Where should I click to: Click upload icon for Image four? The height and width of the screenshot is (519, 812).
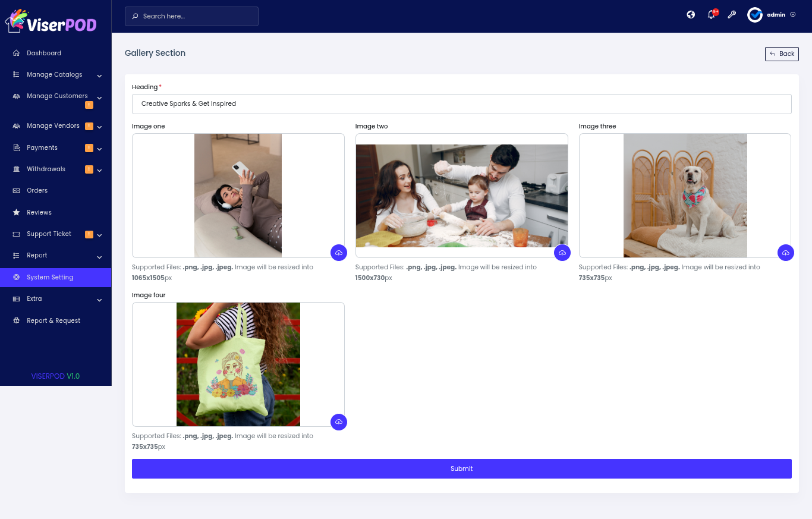(339, 422)
